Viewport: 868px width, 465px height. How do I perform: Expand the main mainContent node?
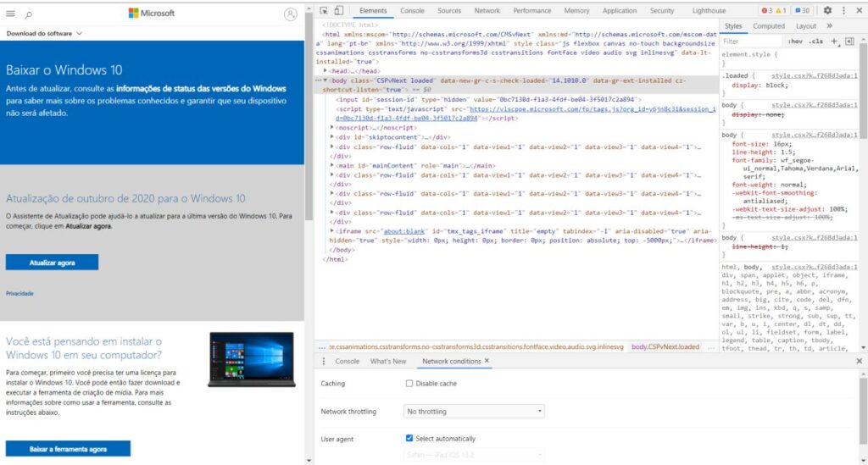click(x=332, y=165)
